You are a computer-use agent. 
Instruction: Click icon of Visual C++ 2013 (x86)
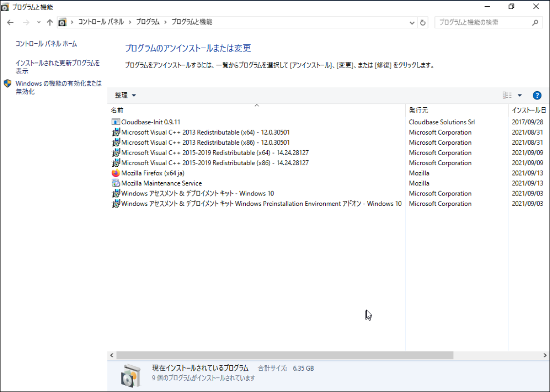(x=116, y=142)
